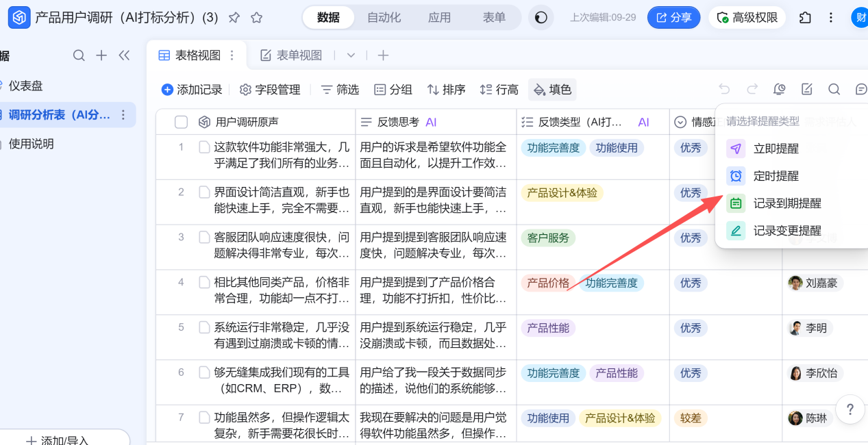Toggle the select-all checkbox in header

pos(181,122)
